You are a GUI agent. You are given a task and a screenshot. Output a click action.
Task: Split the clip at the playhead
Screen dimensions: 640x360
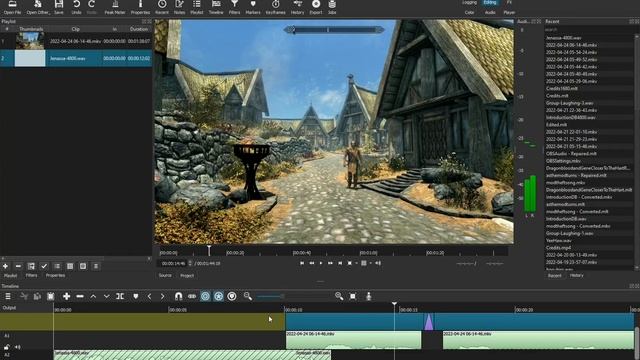click(x=120, y=296)
